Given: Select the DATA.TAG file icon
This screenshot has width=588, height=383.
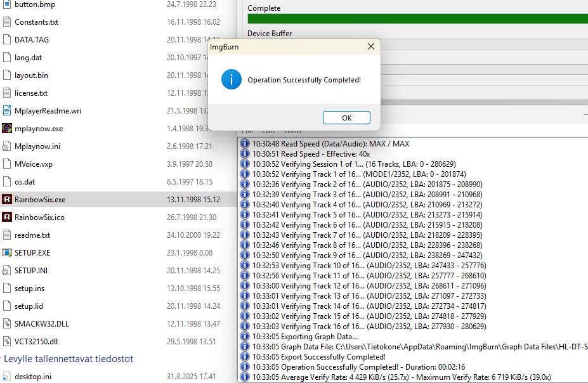Looking at the screenshot, I should (6, 39).
